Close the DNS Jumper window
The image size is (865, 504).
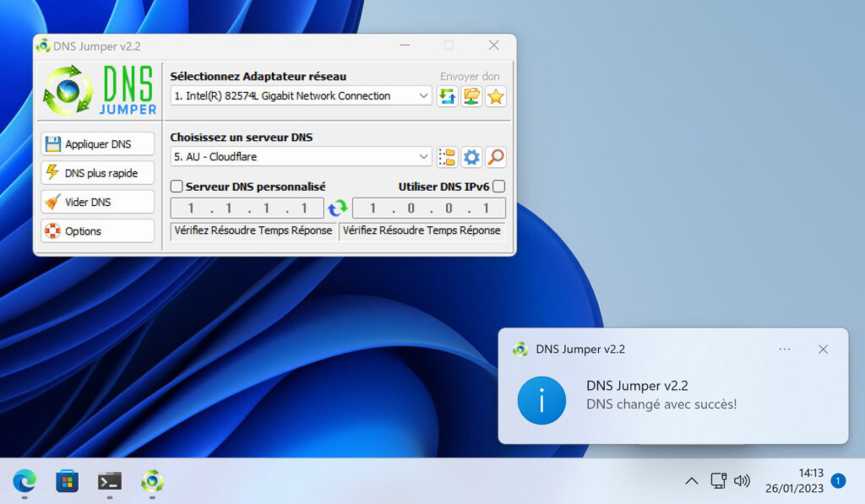[x=493, y=46]
